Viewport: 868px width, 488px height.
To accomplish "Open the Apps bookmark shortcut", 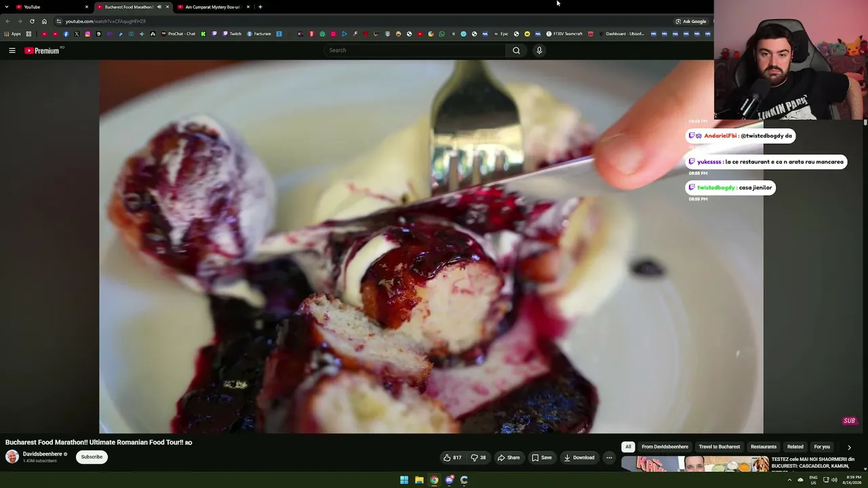I will click(13, 34).
